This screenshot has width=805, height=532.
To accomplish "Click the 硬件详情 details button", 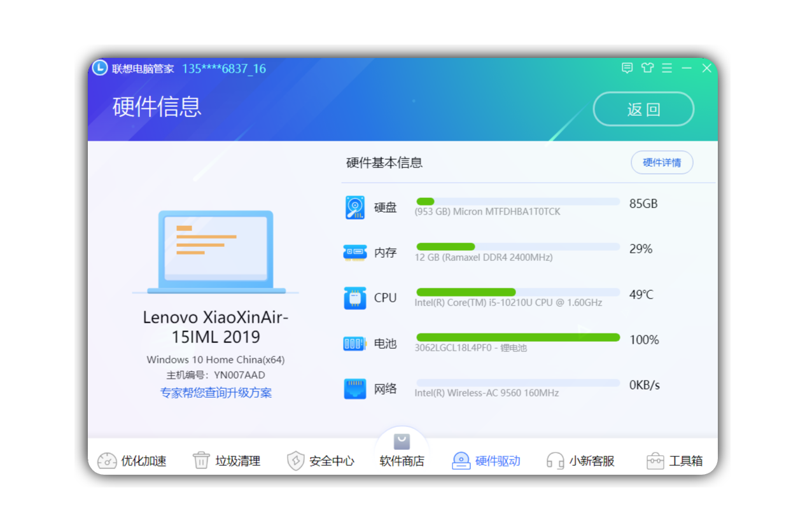I will (x=662, y=162).
